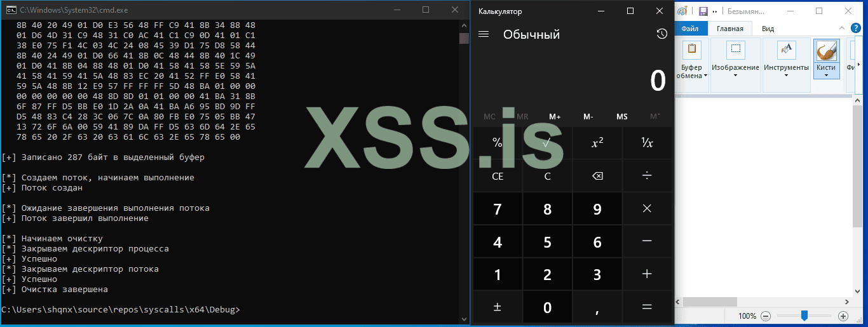Switch to the Вид tab in Paint
Image resolution: width=868 pixels, height=327 pixels.
point(768,29)
